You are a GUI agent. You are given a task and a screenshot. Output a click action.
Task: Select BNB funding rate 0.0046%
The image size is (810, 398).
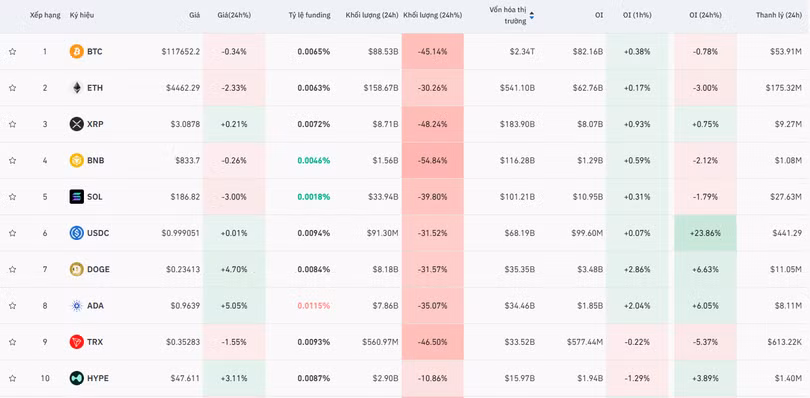click(314, 160)
